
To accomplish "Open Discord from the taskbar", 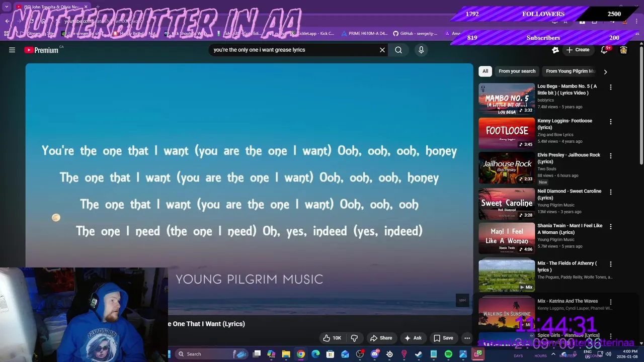I will coord(374,354).
